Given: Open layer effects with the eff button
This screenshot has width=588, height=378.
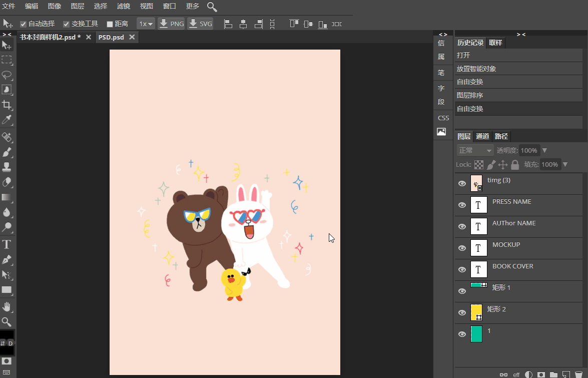Looking at the screenshot, I should [x=516, y=374].
